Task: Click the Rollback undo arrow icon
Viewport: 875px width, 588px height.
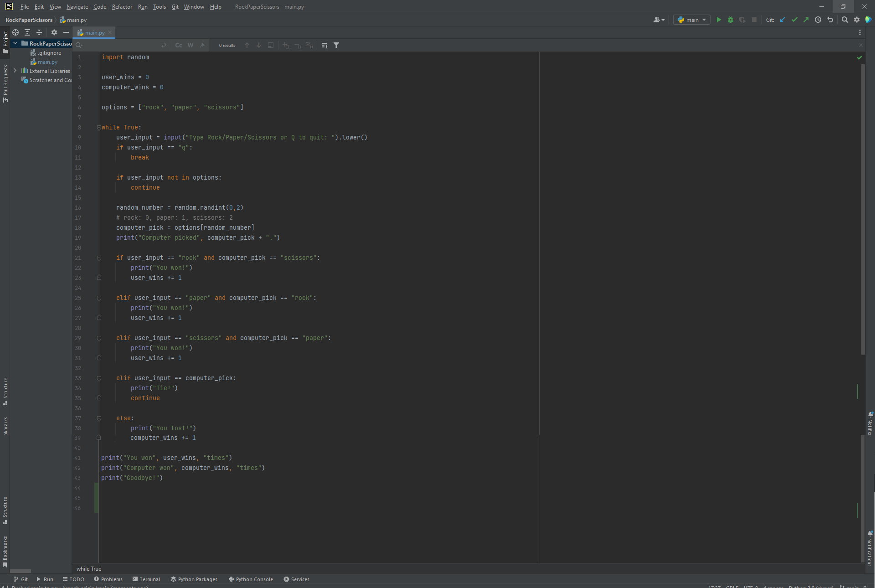Action: (830, 20)
